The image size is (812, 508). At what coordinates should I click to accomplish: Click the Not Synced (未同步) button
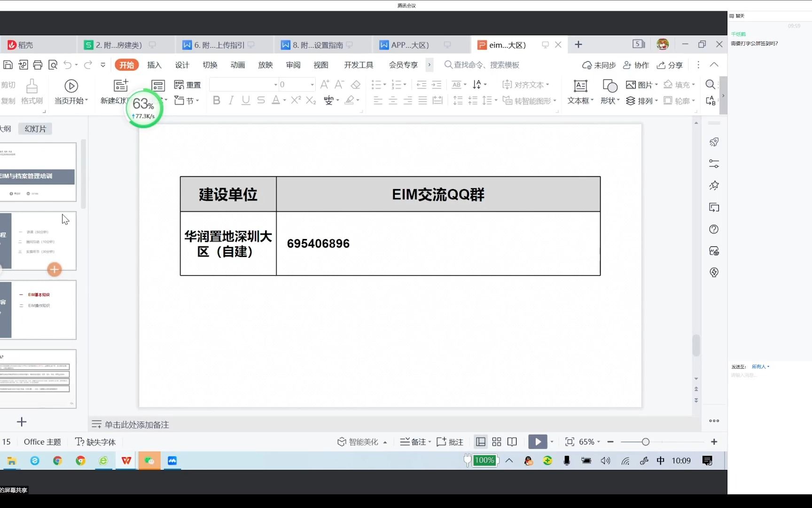599,65
